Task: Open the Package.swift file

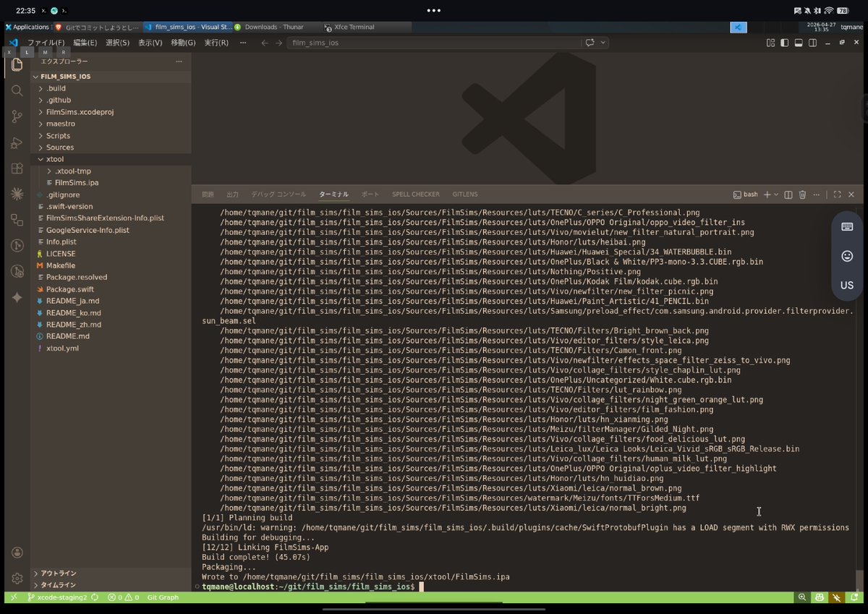Action: 111,289
